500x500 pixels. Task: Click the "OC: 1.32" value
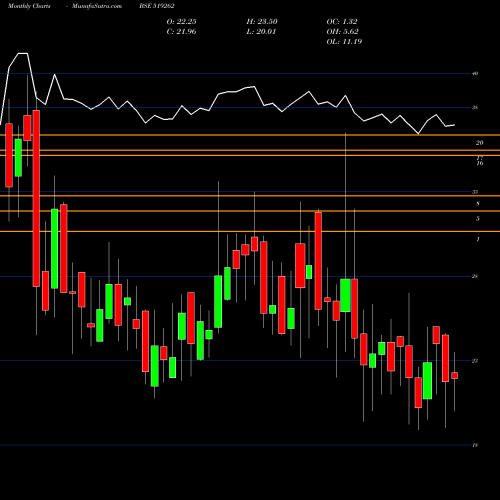pos(342,22)
